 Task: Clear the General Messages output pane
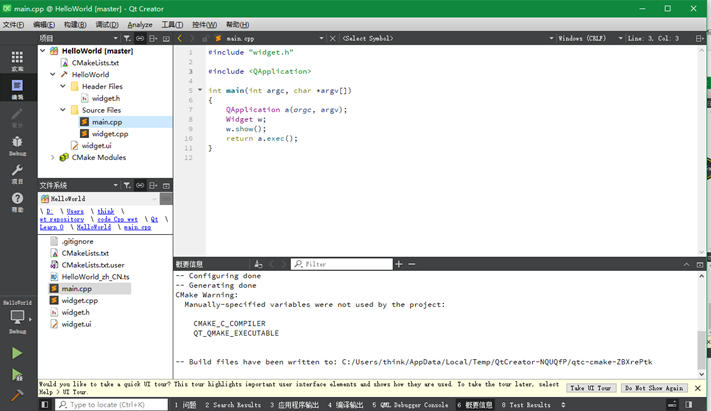coord(258,264)
